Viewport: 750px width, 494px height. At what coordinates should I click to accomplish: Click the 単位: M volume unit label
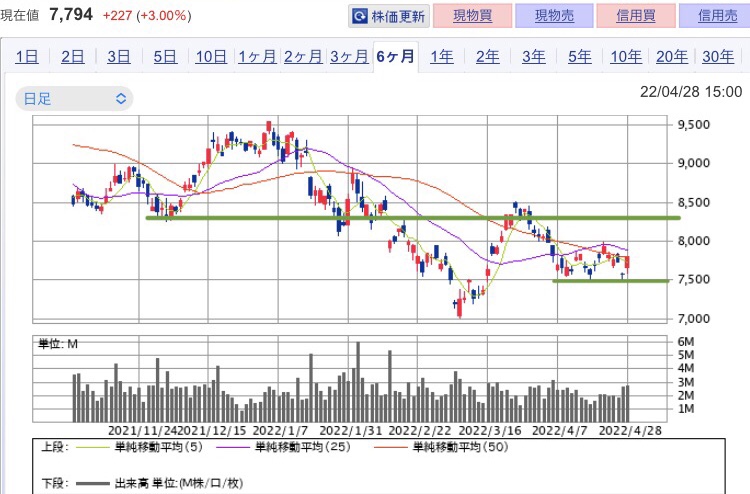pyautogui.click(x=58, y=344)
